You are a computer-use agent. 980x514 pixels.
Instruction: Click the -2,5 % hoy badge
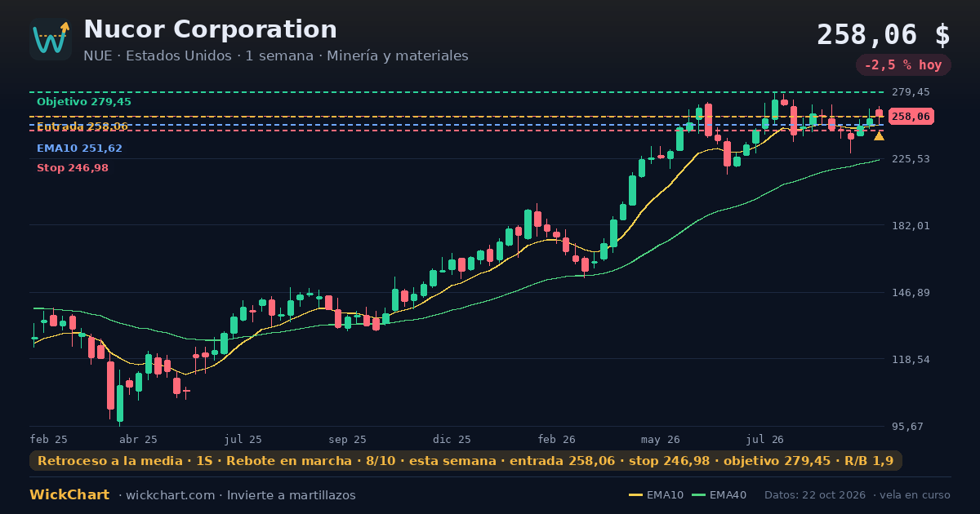click(x=903, y=65)
